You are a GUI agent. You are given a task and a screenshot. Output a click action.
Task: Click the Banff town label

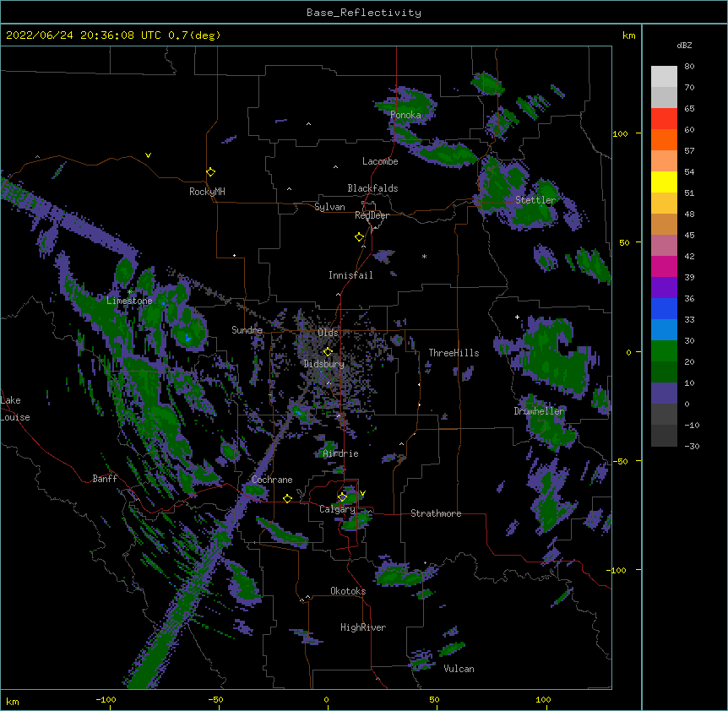click(105, 479)
